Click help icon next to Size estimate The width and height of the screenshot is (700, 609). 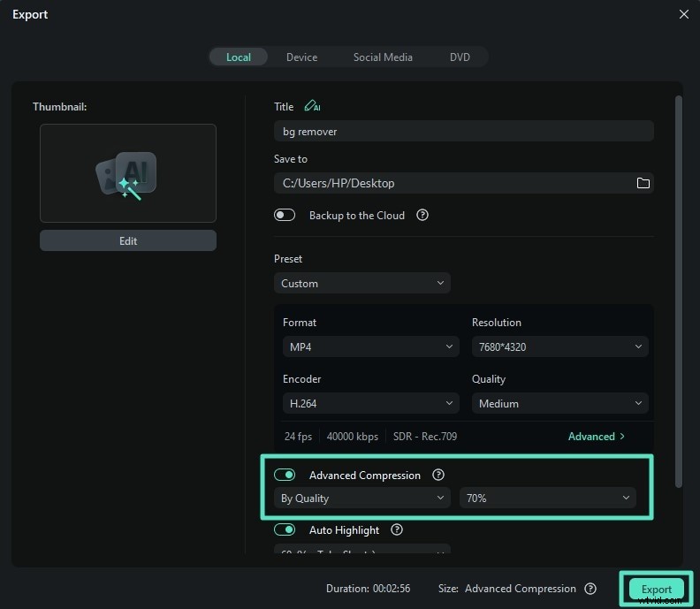(590, 589)
